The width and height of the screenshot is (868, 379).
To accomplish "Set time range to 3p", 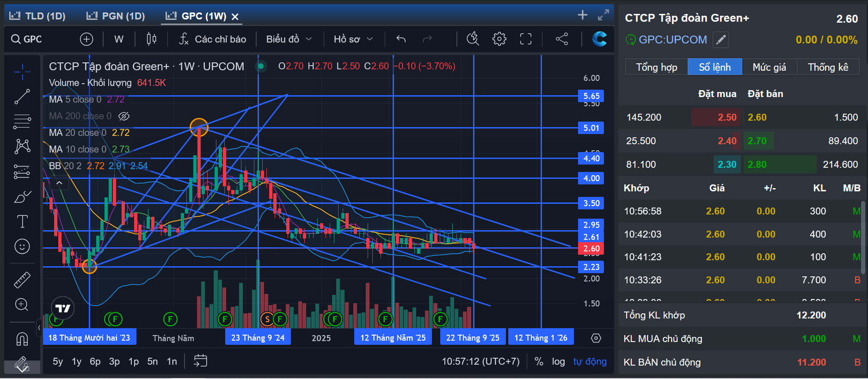I will click(114, 361).
